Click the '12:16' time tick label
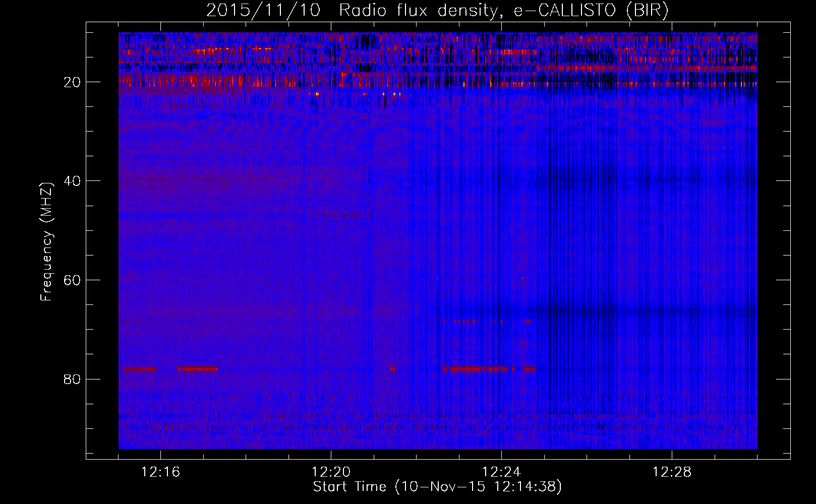The image size is (816, 504). (160, 472)
